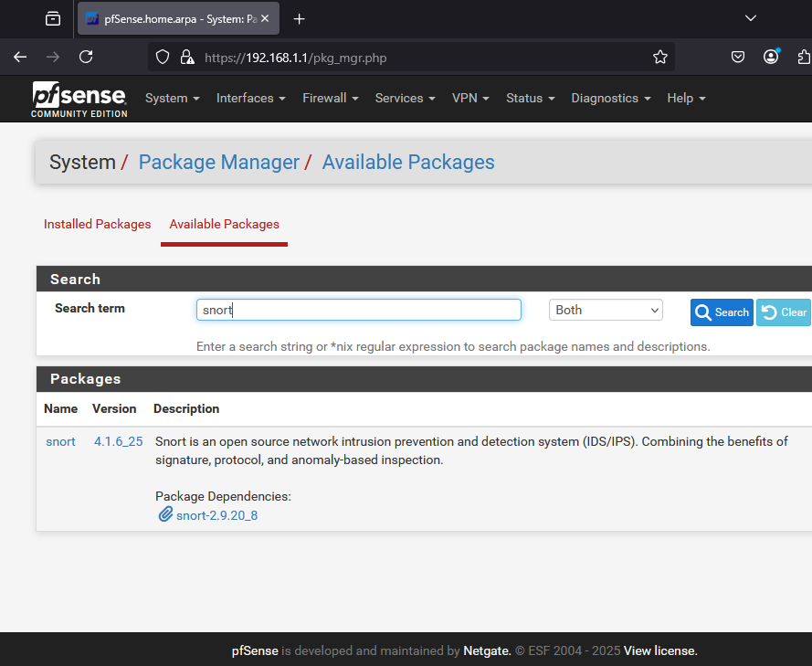Open the 'Both' search scope dropdown
Image resolution: width=812 pixels, height=666 pixels.
point(606,310)
